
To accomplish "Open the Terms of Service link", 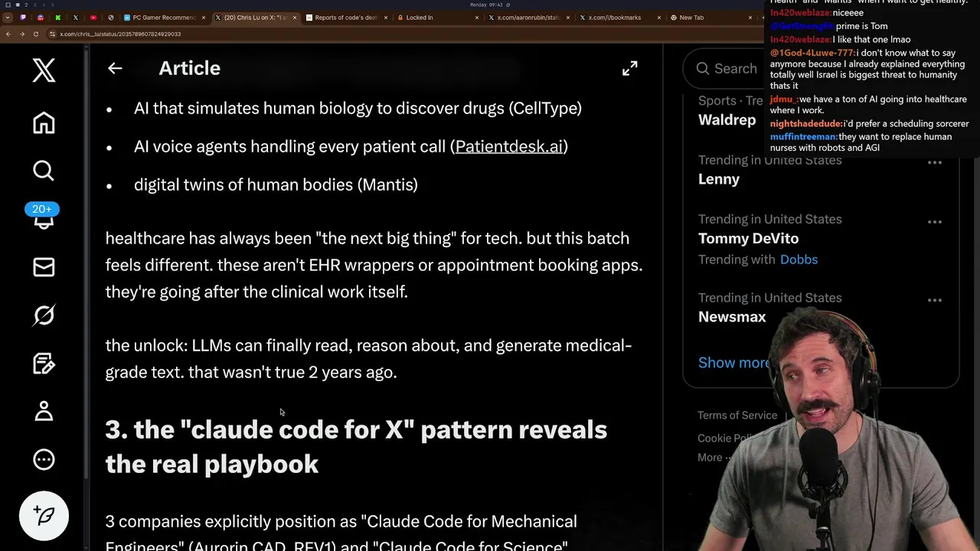I will (x=737, y=416).
